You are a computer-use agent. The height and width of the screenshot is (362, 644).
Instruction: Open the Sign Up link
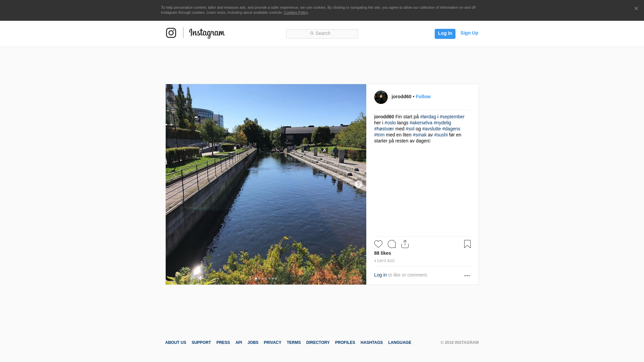coord(469,33)
